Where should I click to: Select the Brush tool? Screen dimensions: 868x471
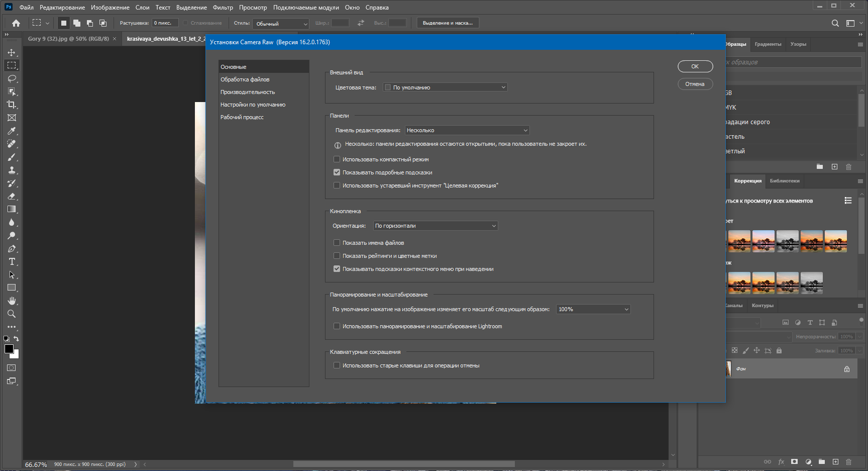(x=12, y=157)
